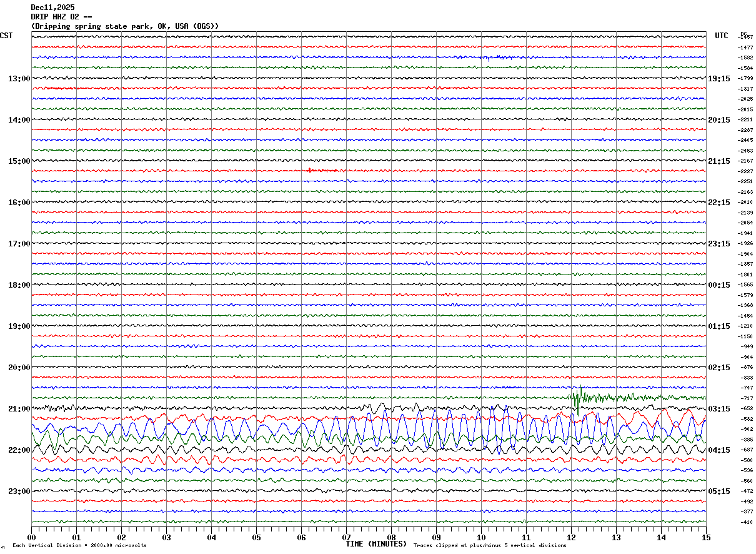Click the UTC timezone header
This screenshot has height=554, width=756.
coord(722,36)
